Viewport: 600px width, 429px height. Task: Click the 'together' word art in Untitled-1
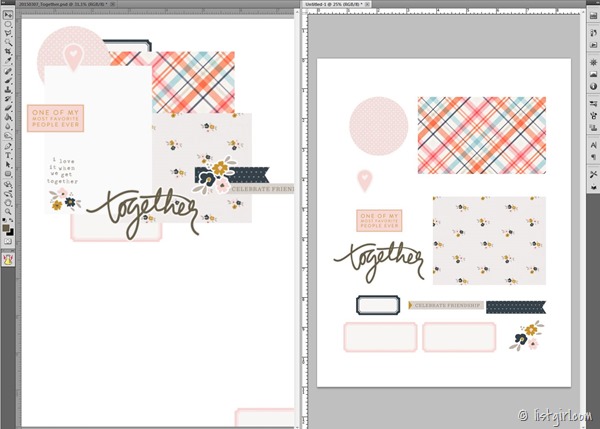tap(379, 262)
